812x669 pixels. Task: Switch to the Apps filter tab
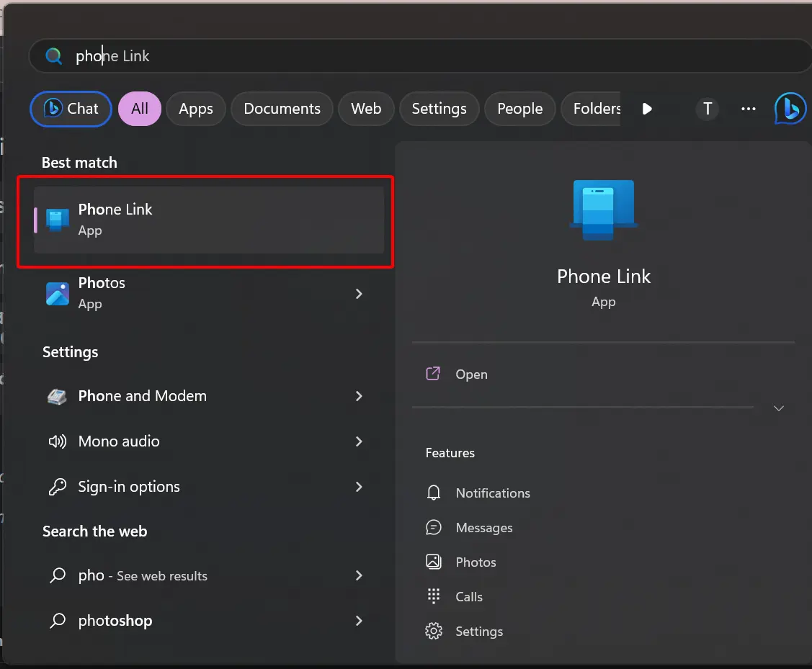(x=196, y=109)
